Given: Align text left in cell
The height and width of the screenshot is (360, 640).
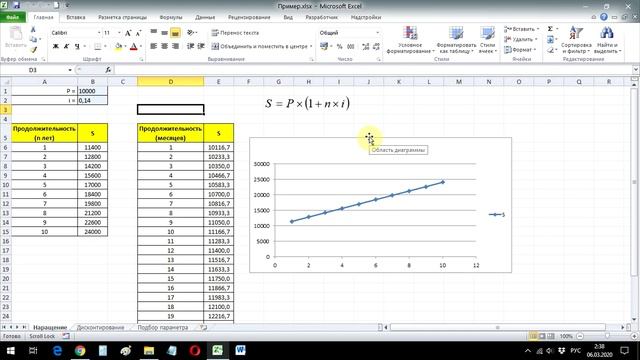Looking at the screenshot, I should coord(153,46).
